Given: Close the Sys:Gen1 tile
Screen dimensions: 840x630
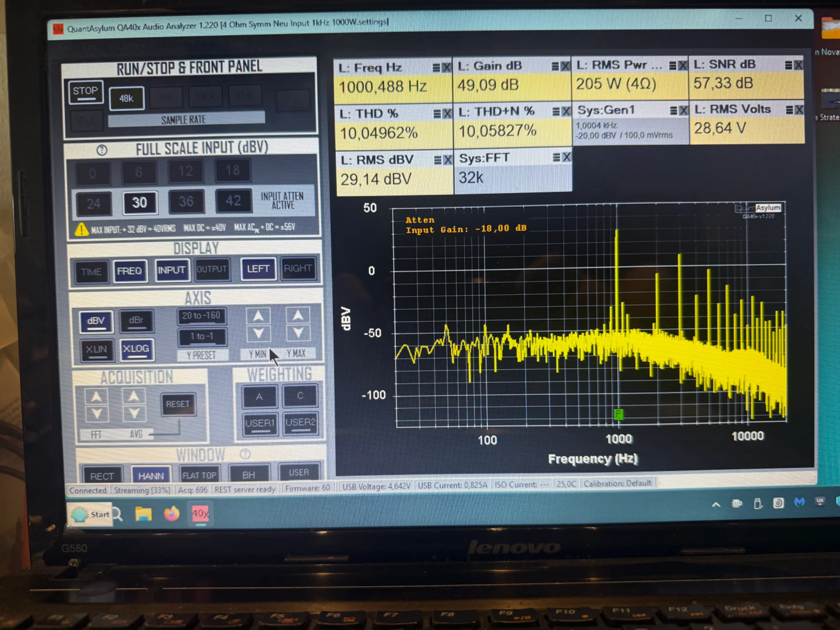Looking at the screenshot, I should pyautogui.click(x=684, y=110).
